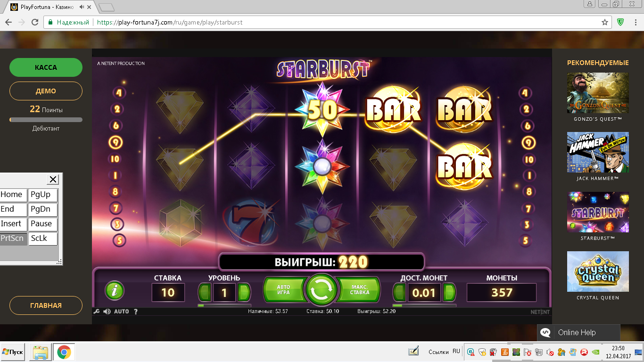Toggle the Pause key on on-screen keyboard
This screenshot has height=362, width=644.
coord(43,224)
